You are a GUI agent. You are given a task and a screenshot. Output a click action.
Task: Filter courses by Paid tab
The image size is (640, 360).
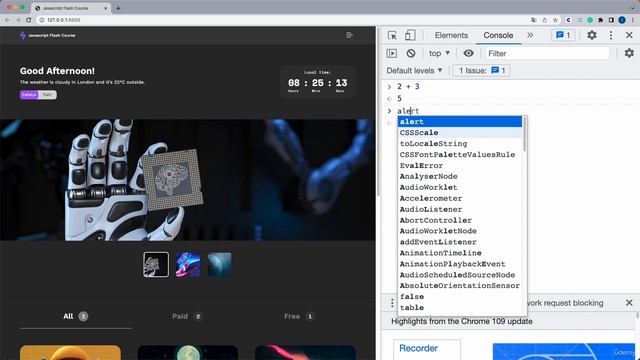click(187, 316)
